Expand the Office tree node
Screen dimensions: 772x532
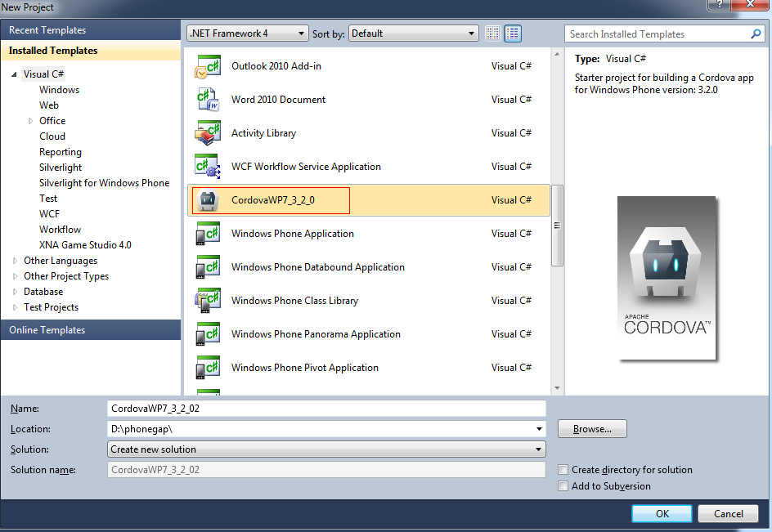tap(30, 121)
